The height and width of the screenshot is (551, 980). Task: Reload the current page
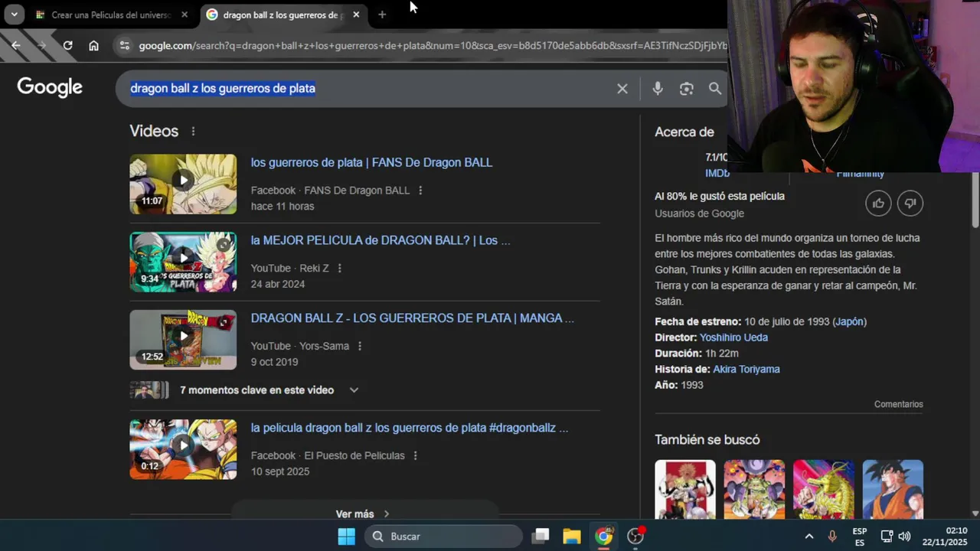point(67,45)
